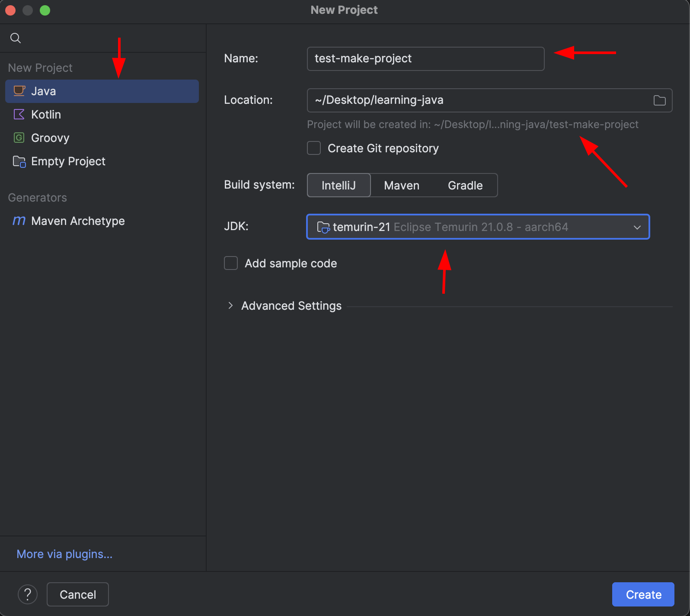
Task: Open help with the question mark icon
Action: tap(28, 594)
